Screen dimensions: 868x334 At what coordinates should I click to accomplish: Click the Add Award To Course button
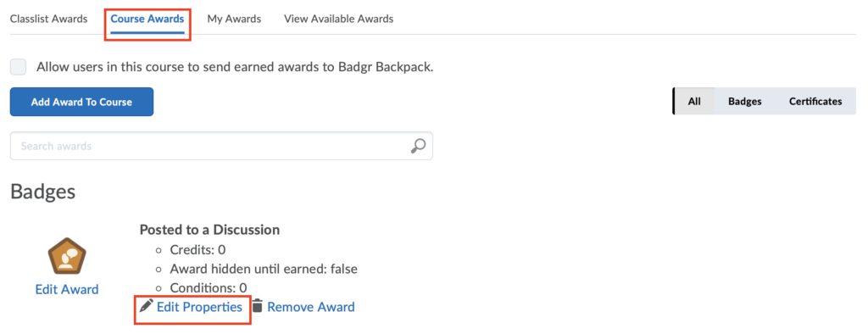(x=81, y=102)
